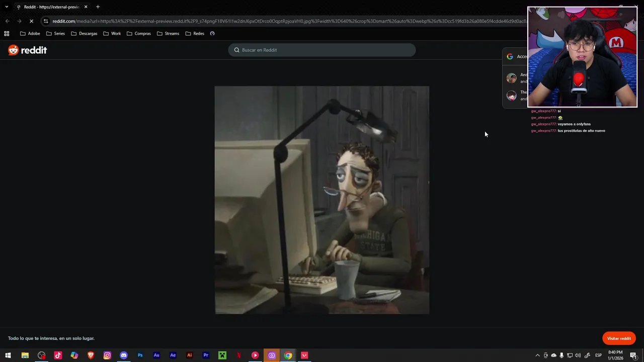Image resolution: width=644 pixels, height=362 pixels.
Task: Go back to previous page
Action: [x=7, y=21]
